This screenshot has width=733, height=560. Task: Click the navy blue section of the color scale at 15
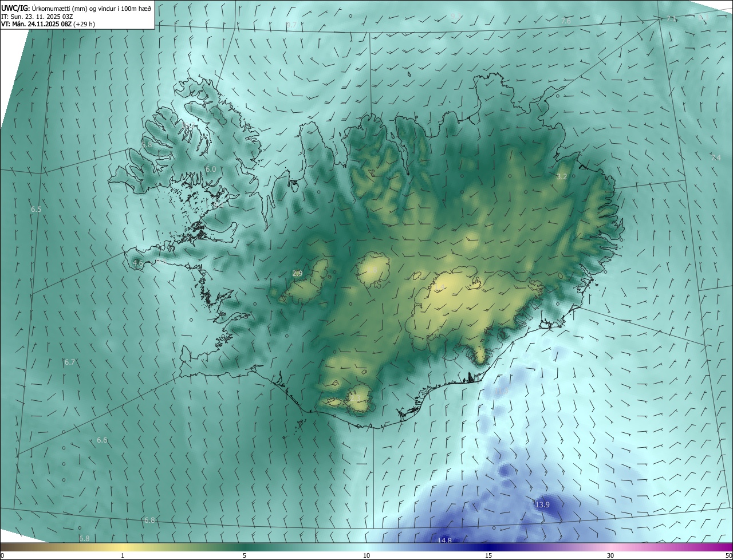coord(488,547)
